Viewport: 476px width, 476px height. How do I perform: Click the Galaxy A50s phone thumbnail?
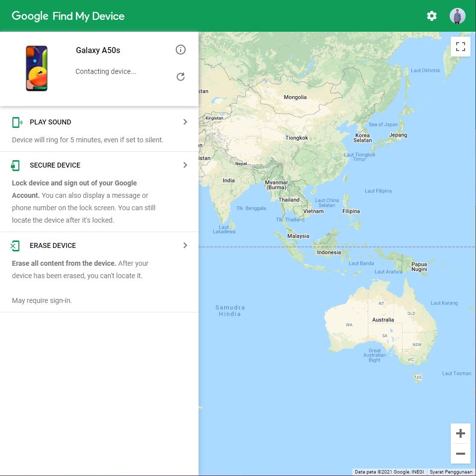(x=37, y=68)
